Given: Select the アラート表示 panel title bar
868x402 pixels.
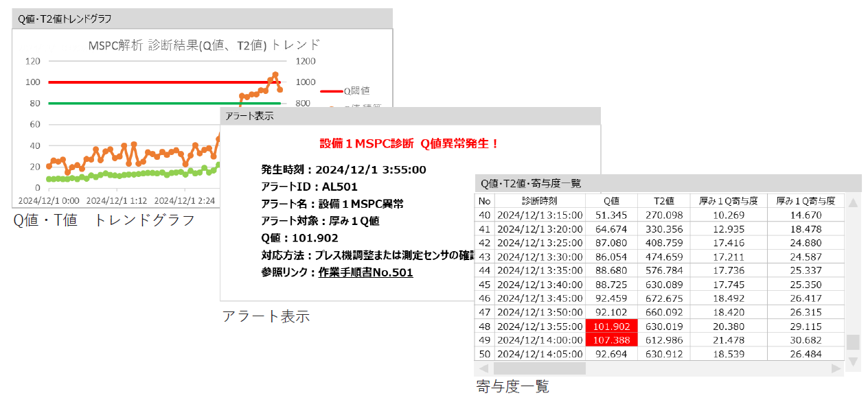Looking at the screenshot, I should click(410, 116).
